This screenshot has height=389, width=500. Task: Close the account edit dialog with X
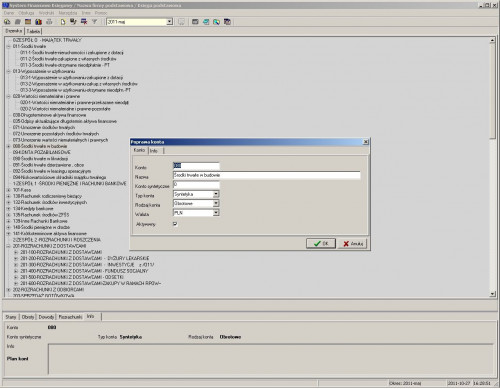[366, 142]
